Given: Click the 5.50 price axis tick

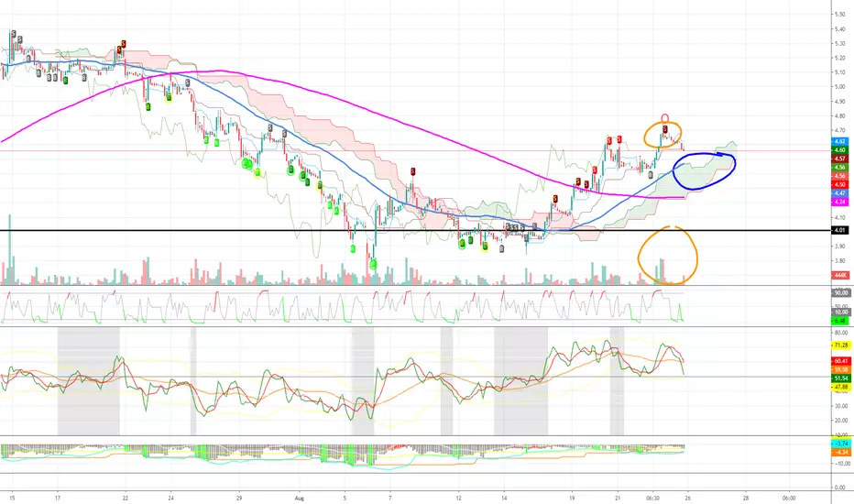Looking at the screenshot, I should 840,14.
